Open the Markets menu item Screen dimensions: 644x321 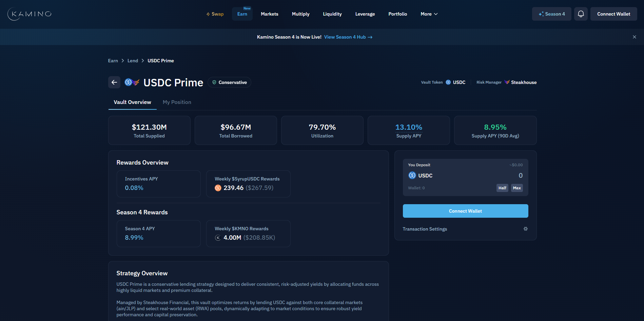pyautogui.click(x=269, y=14)
